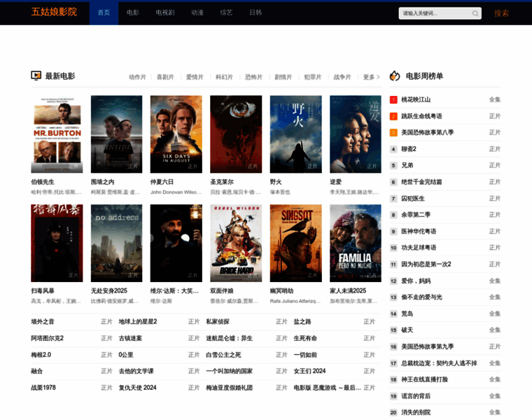The height and width of the screenshot is (420, 532).
Task: Filter by 犯罪片 genre
Action: (x=313, y=77)
